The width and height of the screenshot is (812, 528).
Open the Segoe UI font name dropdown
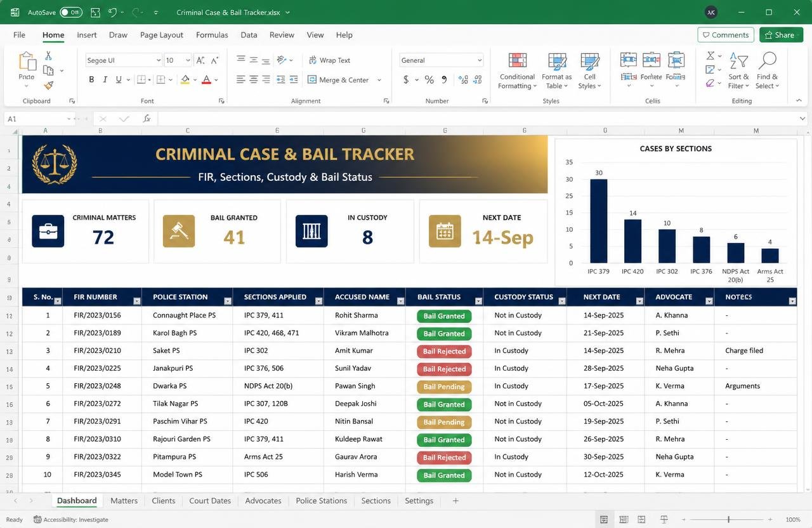(159, 60)
